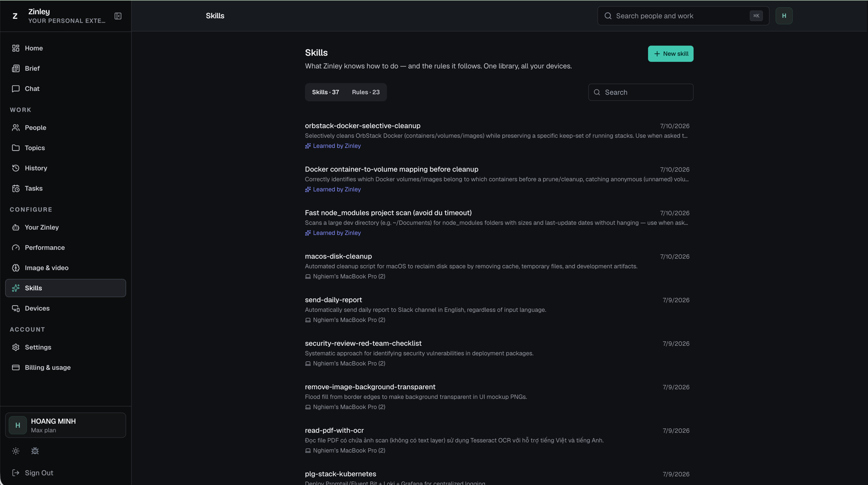
Task: Click laptop icon under security-review-red-team-checklist
Action: [x=308, y=363]
